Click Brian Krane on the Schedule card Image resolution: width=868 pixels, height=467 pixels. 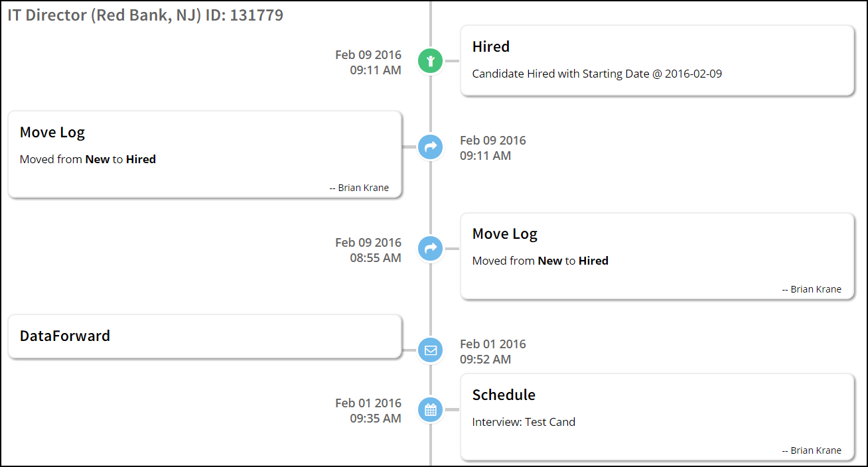[816, 450]
